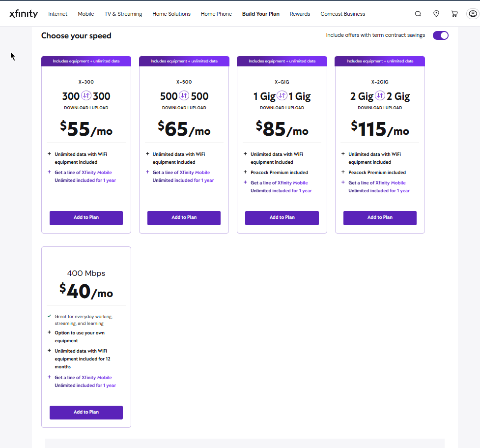Expand Unlimited data plus in X-2GIG card
The width and height of the screenshot is (480, 448).
pos(343,154)
